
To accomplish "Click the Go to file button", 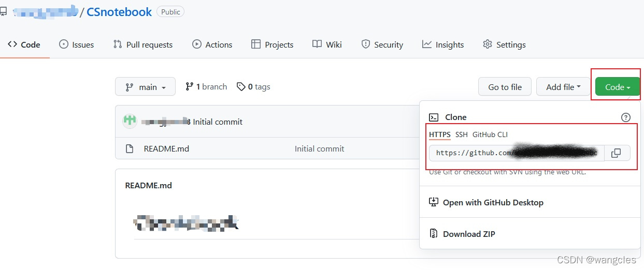I will tap(505, 87).
